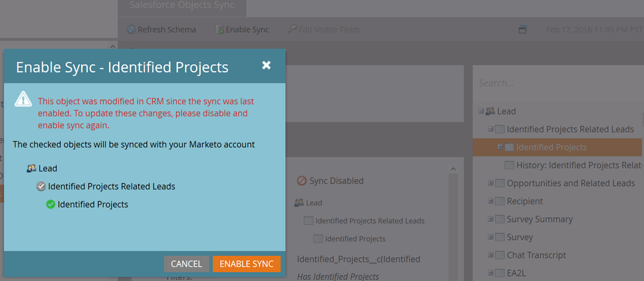Collapse the Lead node in right tree
644x281 pixels.
(481, 111)
